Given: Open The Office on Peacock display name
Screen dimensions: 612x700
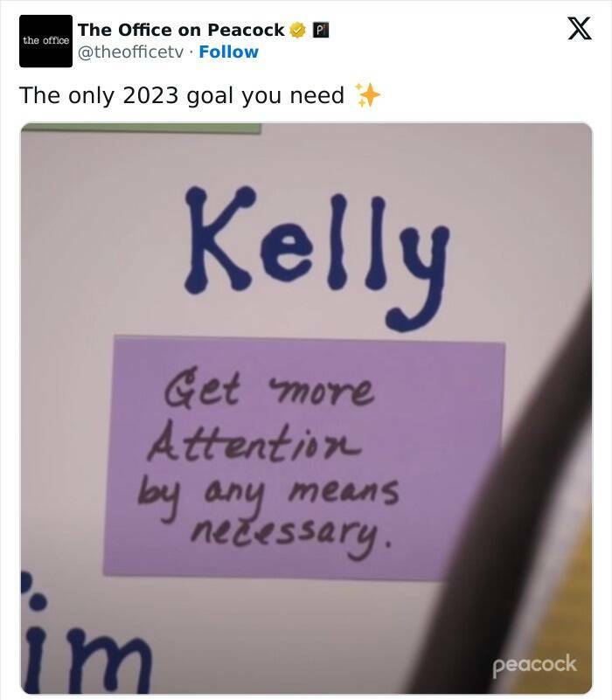Looking at the screenshot, I should click(181, 30).
